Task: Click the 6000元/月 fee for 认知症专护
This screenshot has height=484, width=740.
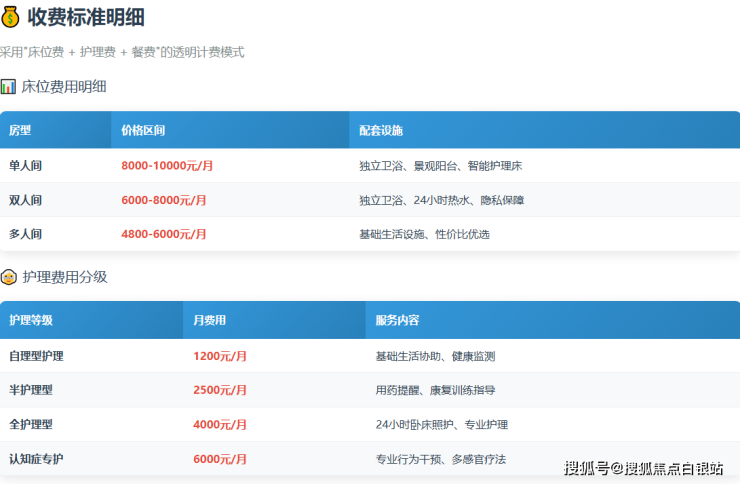Action: [220, 459]
